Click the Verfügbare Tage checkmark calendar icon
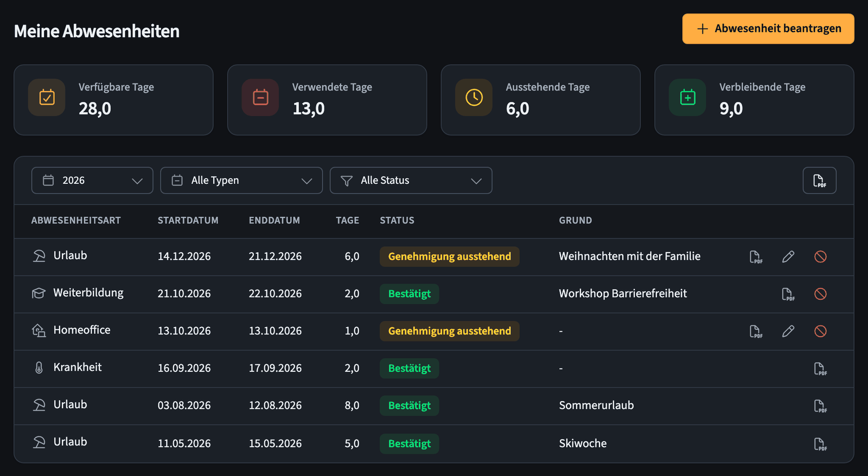The height and width of the screenshot is (476, 868). click(47, 98)
